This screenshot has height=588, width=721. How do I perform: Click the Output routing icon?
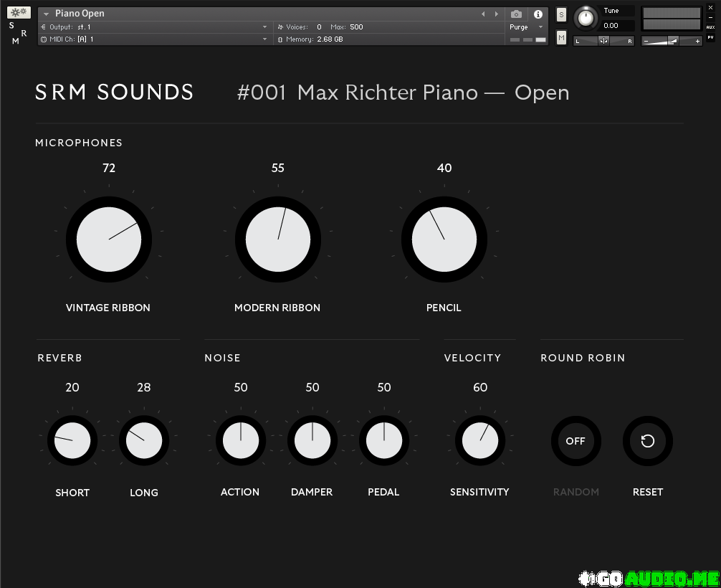pos(44,27)
